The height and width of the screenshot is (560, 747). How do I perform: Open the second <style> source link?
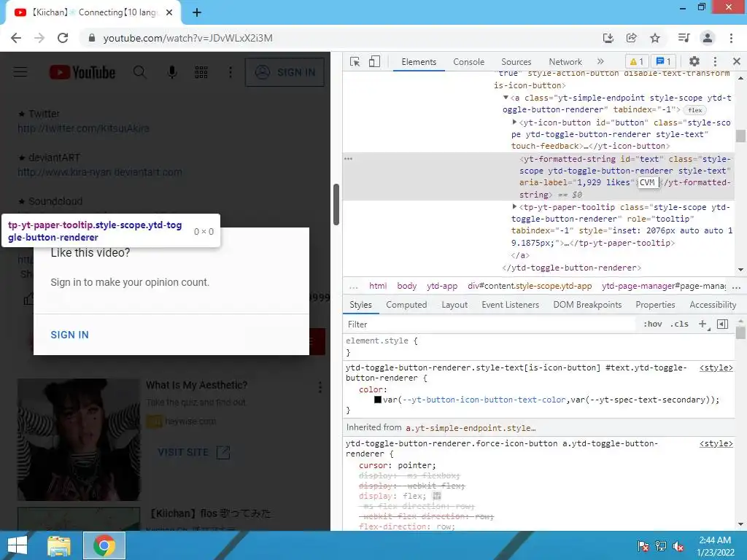716,443
